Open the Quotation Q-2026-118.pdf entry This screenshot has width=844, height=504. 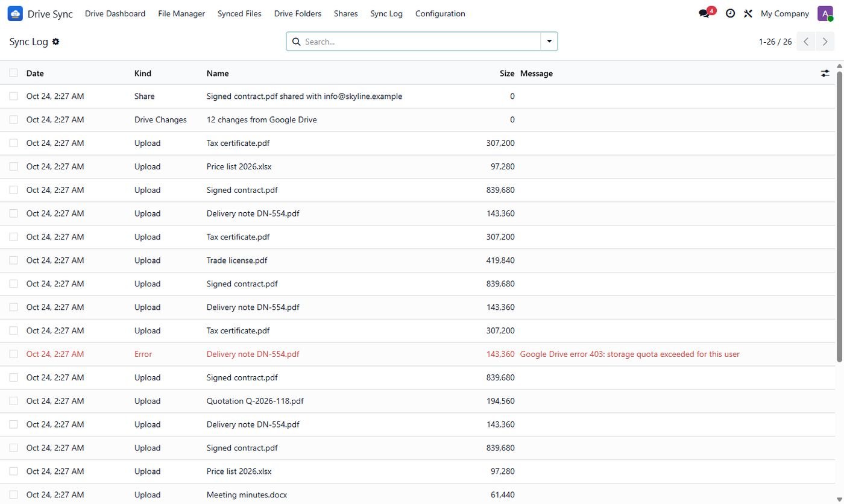255,401
